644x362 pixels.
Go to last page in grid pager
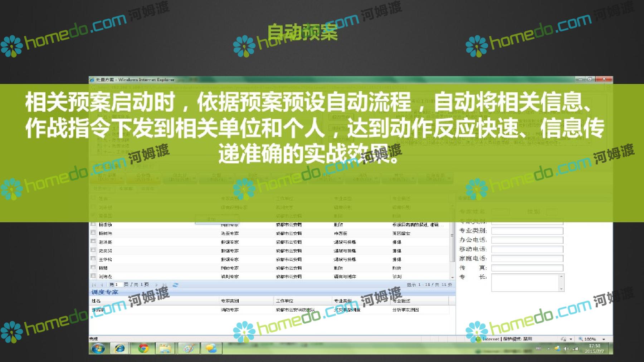(165, 285)
